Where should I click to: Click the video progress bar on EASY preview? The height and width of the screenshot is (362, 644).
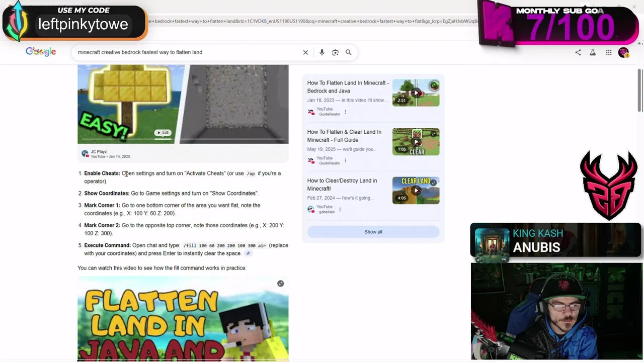[x=183, y=139]
